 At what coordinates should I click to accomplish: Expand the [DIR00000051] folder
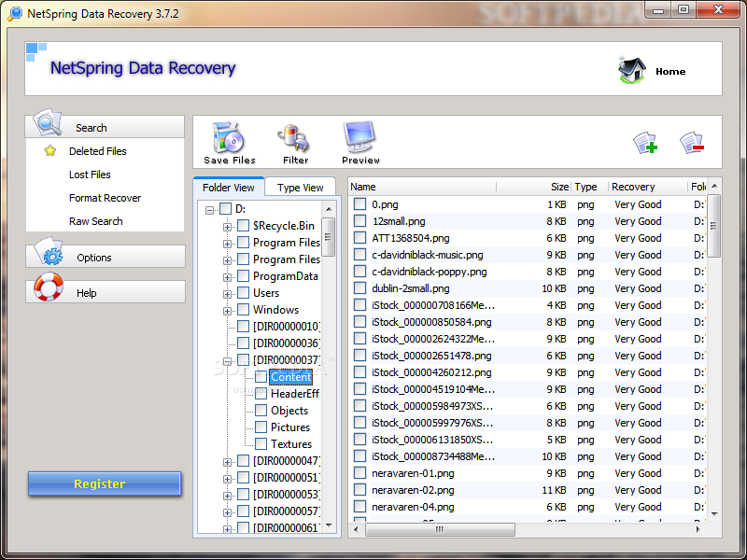[x=227, y=479]
